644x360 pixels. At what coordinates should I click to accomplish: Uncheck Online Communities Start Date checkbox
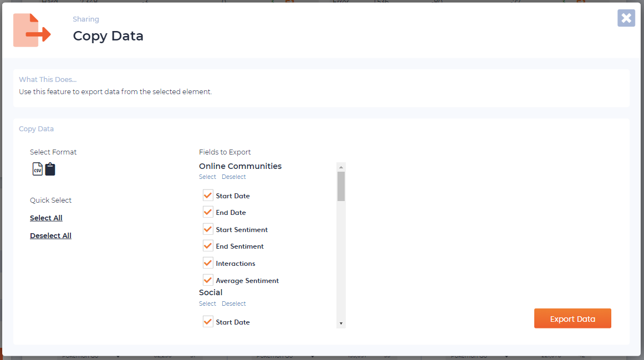[208, 196]
